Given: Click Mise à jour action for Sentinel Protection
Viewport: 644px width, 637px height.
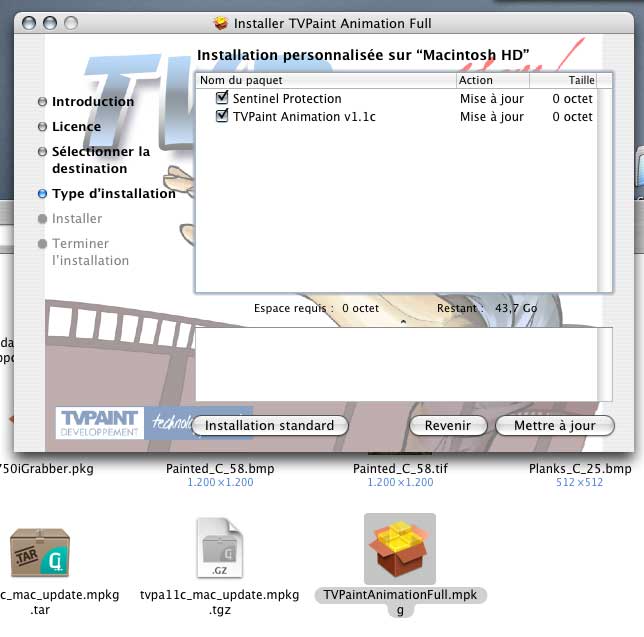Looking at the screenshot, I should tap(492, 99).
